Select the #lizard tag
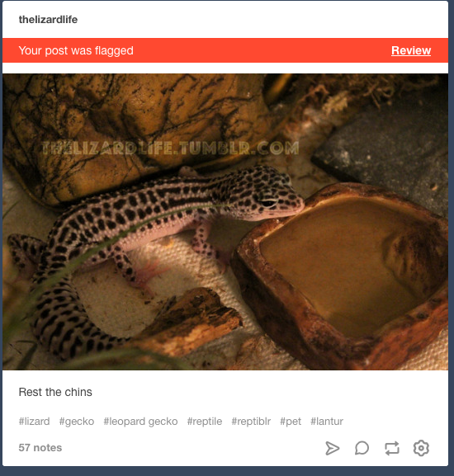This screenshot has height=476, width=454. click(34, 422)
